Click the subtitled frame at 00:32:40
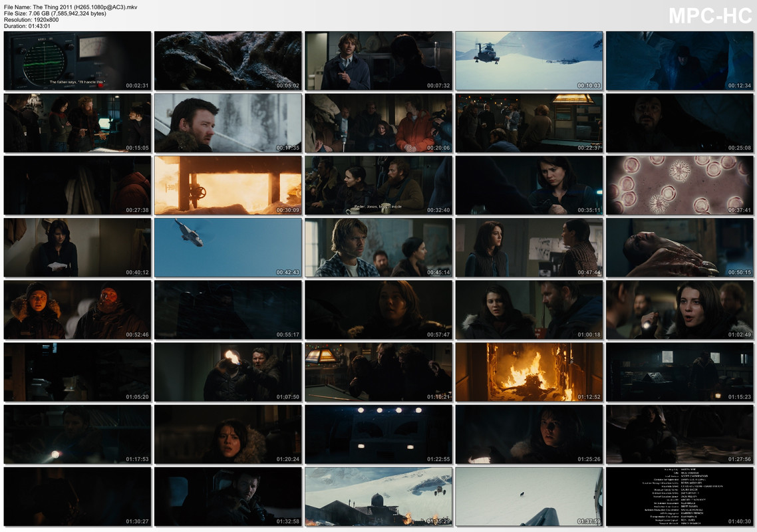Image resolution: width=757 pixels, height=532 pixels. pyautogui.click(x=378, y=186)
